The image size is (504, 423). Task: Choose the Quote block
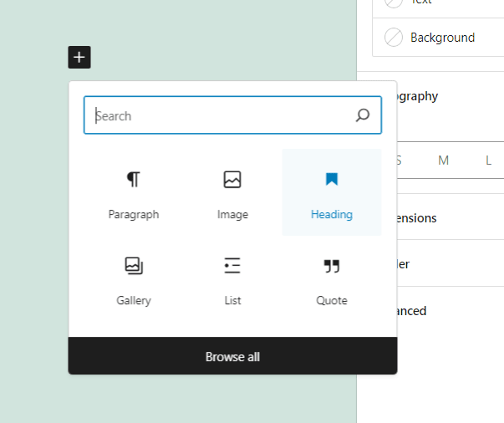click(331, 279)
